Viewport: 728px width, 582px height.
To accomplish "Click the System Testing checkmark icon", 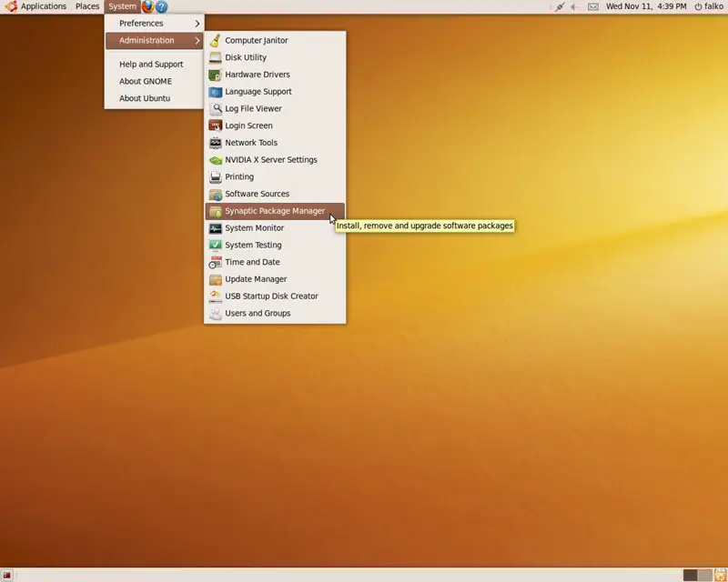I will click(x=215, y=245).
